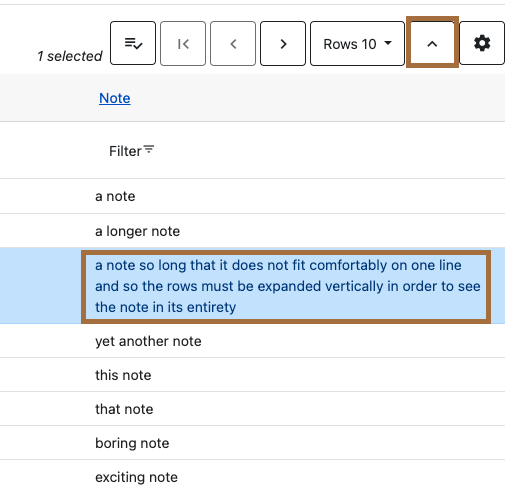Click the select-all rows checklist icon
518x485 pixels.
[x=133, y=43]
